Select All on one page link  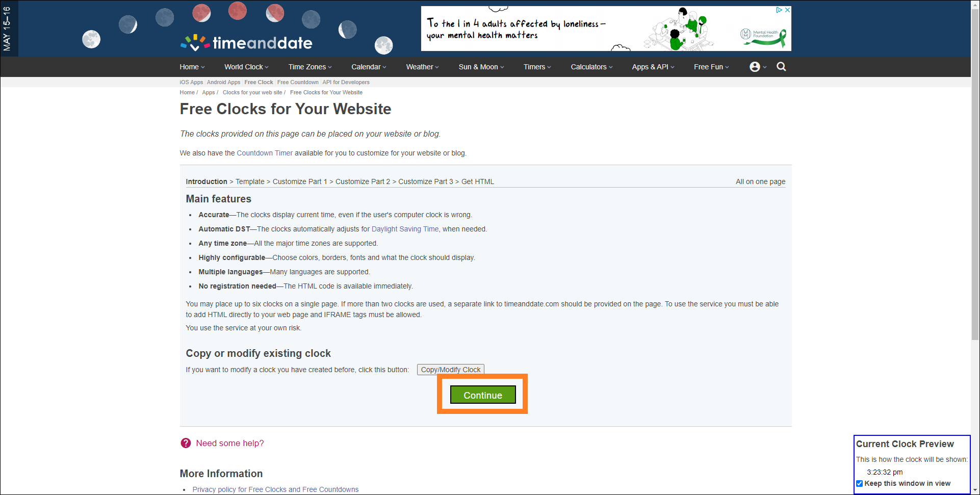(760, 181)
